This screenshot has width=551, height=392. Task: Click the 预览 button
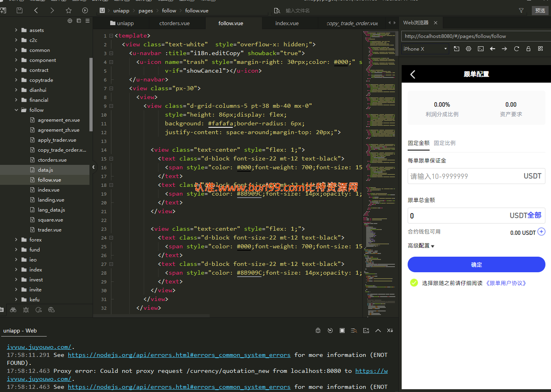click(540, 10)
